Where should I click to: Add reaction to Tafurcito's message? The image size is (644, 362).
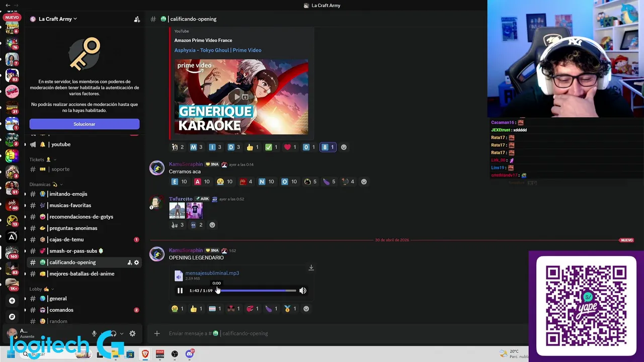pyautogui.click(x=212, y=225)
